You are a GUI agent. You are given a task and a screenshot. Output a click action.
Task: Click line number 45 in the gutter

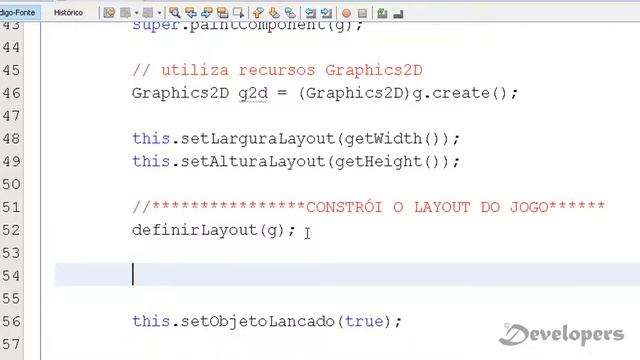[x=11, y=71]
